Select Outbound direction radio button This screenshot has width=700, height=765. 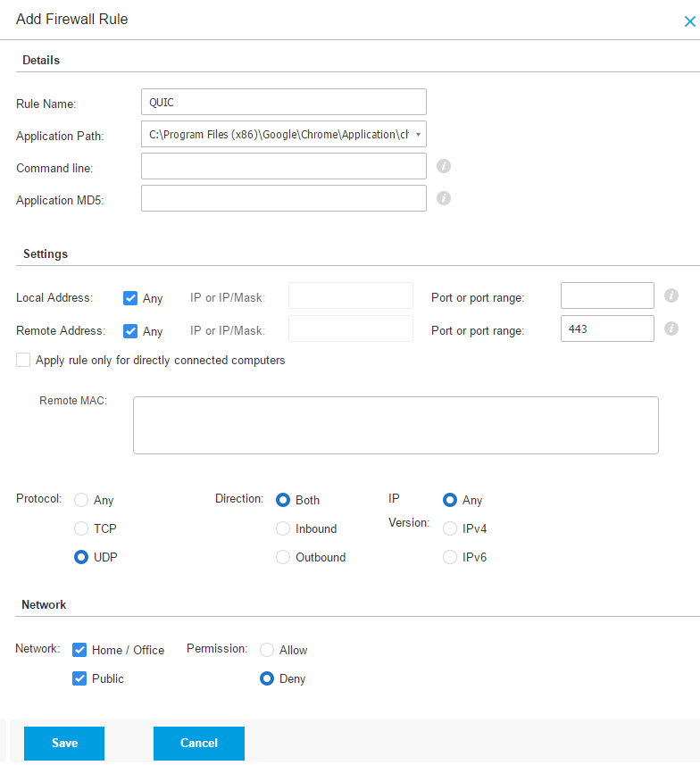click(283, 557)
